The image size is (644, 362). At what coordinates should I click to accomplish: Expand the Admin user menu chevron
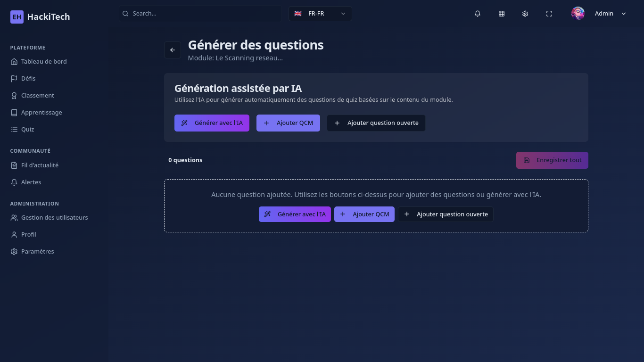[x=624, y=14]
